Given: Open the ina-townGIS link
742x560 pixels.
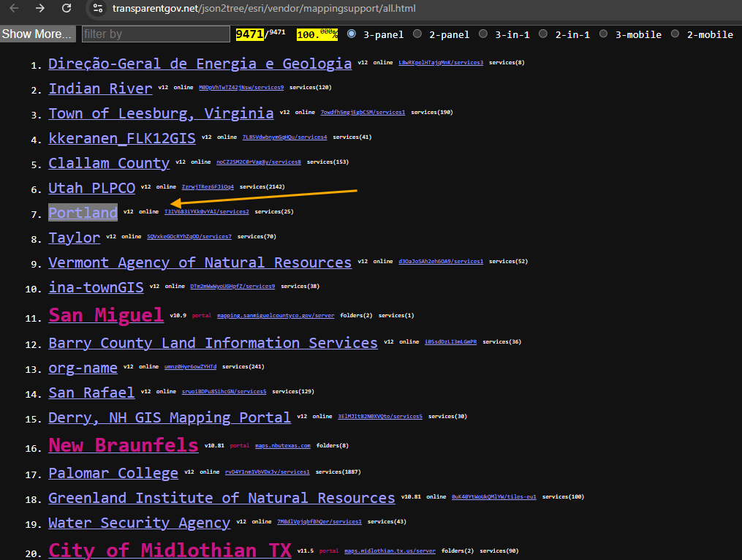Looking at the screenshot, I should 96,287.
